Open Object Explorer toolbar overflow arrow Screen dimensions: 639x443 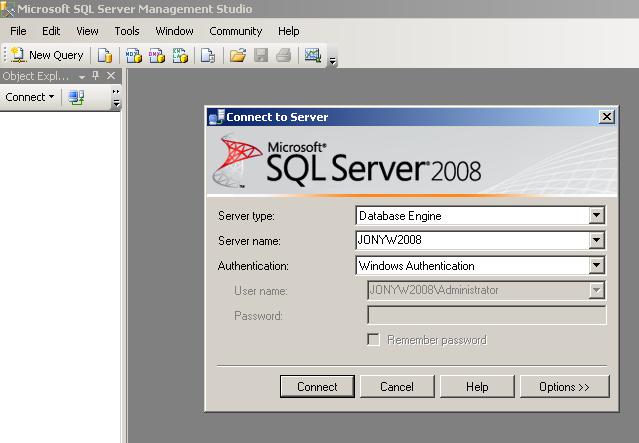point(116,98)
